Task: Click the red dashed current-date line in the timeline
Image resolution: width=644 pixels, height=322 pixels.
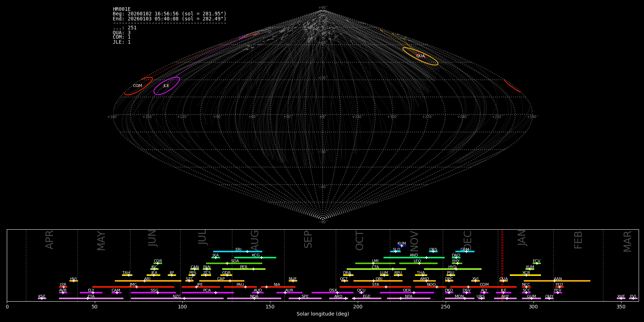Action: [502, 265]
